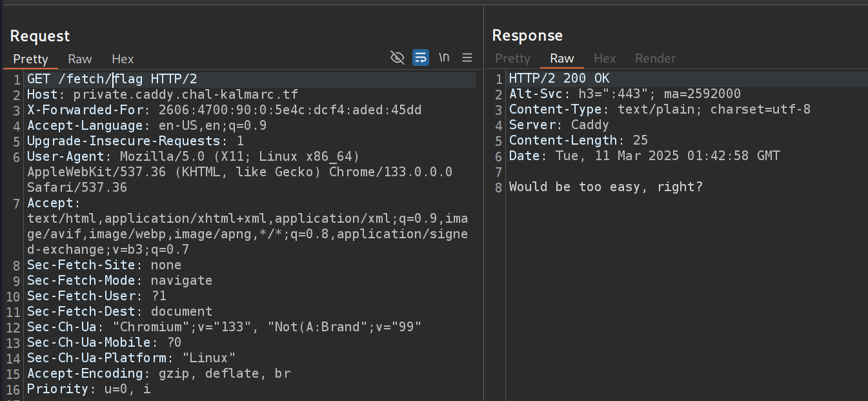This screenshot has height=401, width=868.
Task: Click the Server: Caddy response header
Action: pyautogui.click(x=559, y=125)
